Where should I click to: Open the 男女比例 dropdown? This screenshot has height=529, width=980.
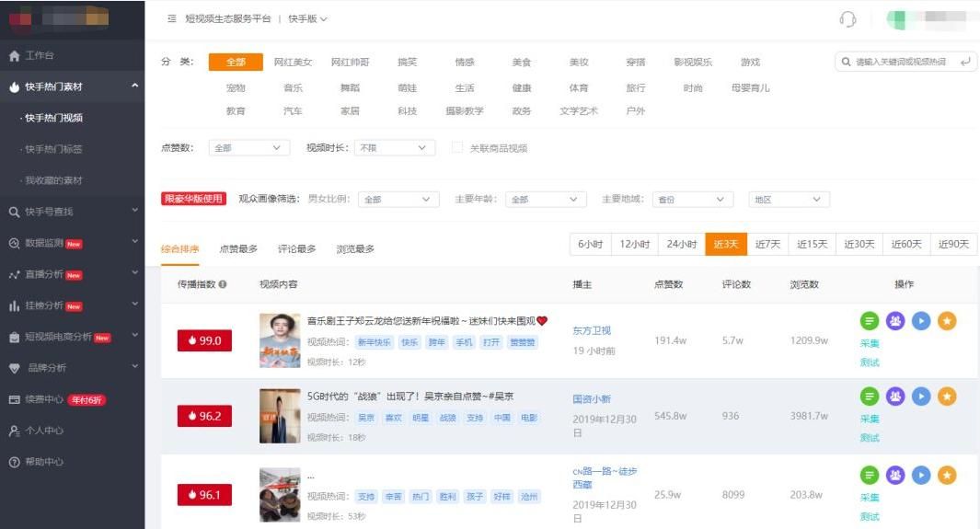(x=398, y=200)
